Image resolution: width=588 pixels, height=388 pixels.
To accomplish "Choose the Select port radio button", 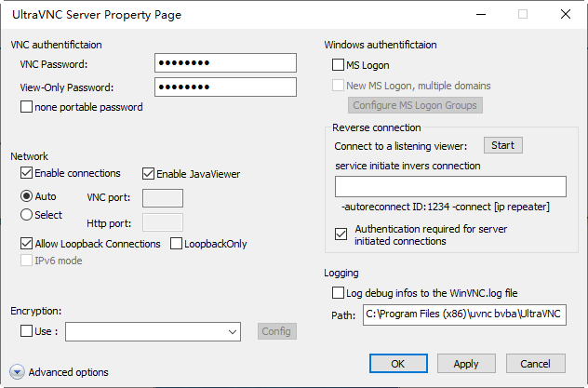I will [x=26, y=215].
